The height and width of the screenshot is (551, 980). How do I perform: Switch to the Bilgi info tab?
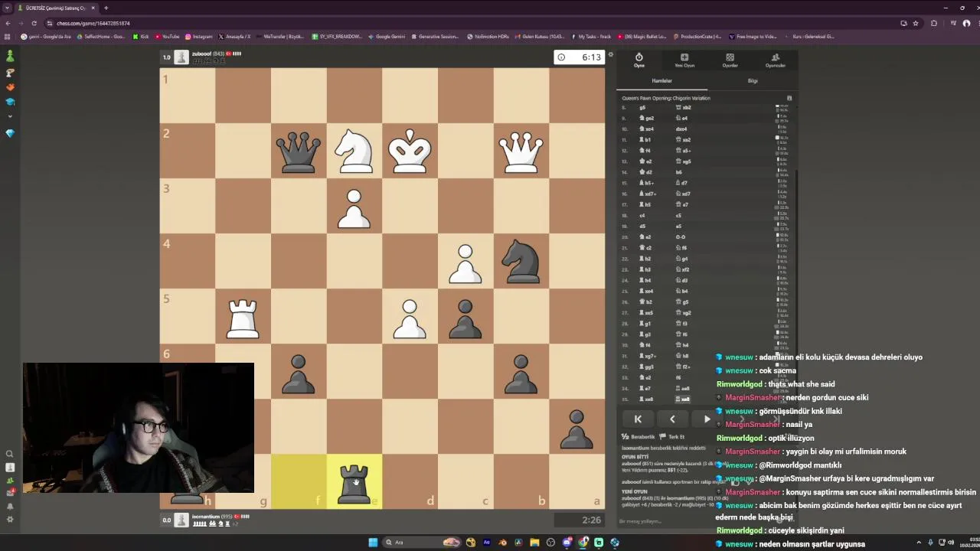(753, 80)
